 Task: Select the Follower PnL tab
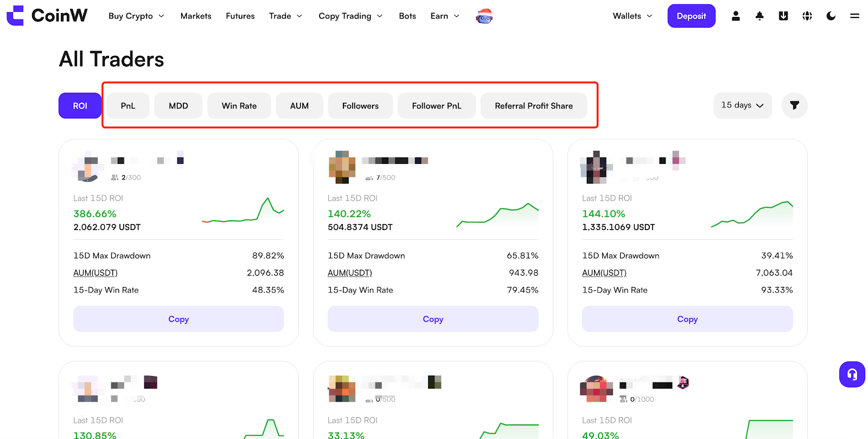(436, 106)
